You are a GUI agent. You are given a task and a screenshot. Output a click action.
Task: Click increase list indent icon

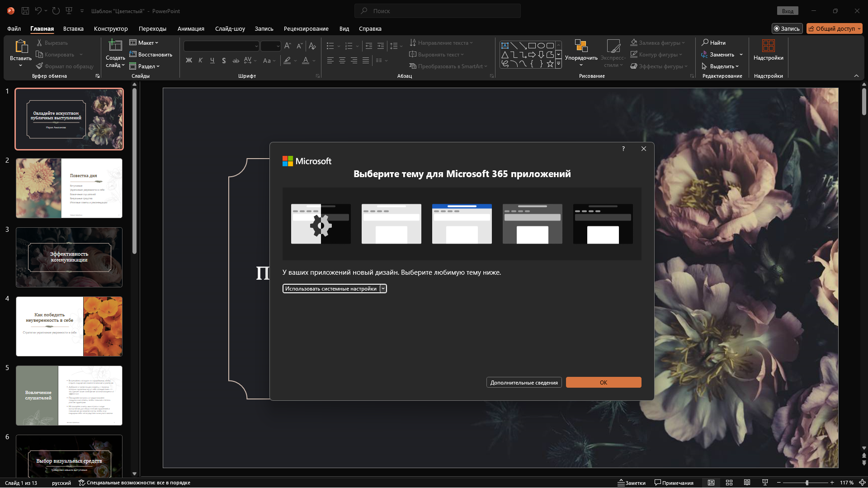pyautogui.click(x=381, y=46)
